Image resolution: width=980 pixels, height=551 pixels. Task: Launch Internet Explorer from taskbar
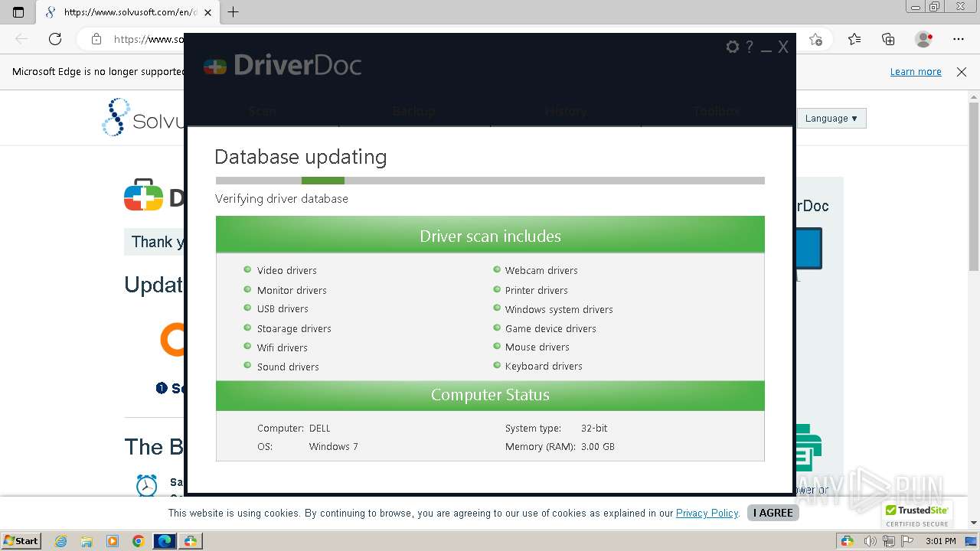tap(61, 541)
